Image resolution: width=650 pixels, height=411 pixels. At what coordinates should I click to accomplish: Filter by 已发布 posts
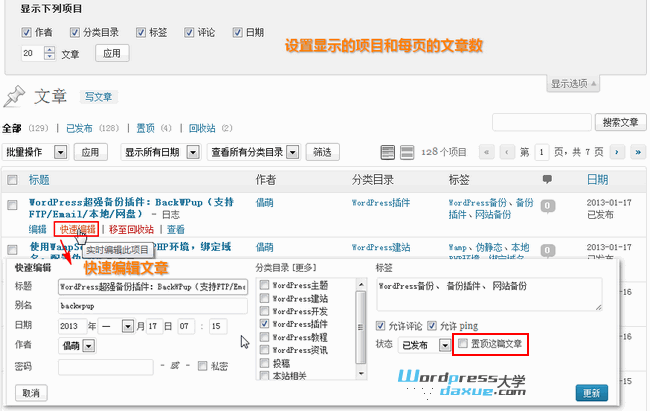79,128
